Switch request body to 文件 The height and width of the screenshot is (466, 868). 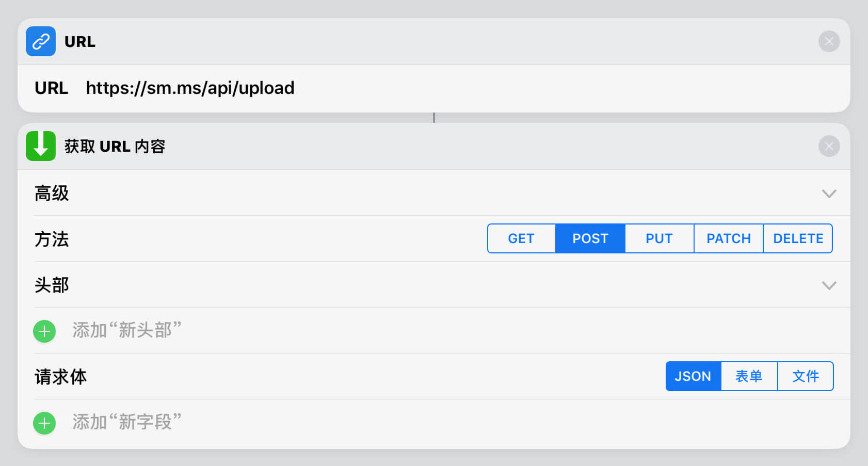click(x=805, y=376)
